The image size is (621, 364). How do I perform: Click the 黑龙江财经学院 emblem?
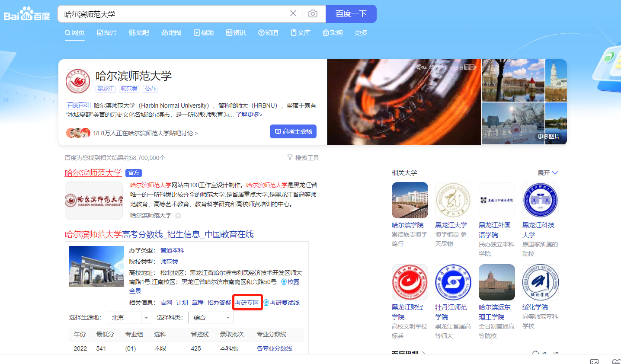pos(410,282)
